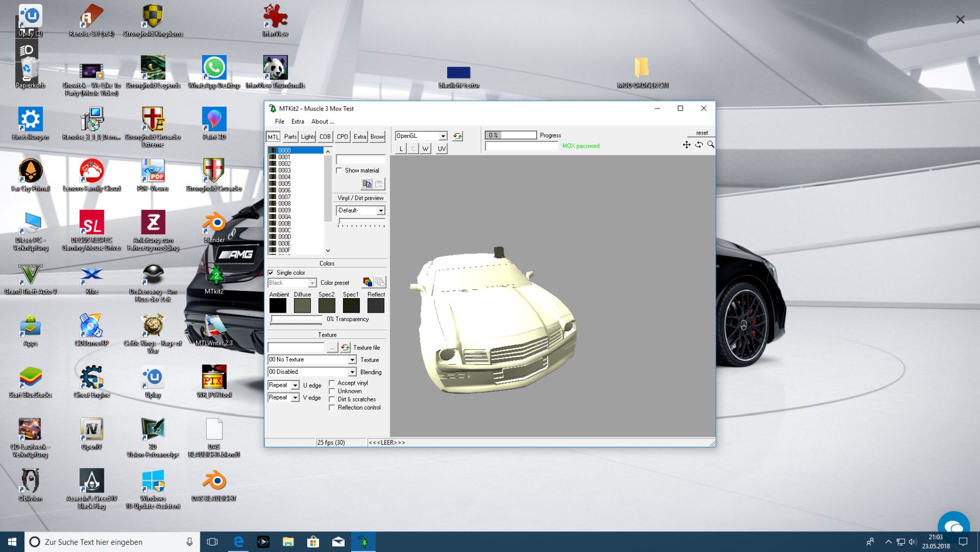Viewport: 980px width, 552px height.
Task: Click the copy colors icon next to palette
Action: 380,282
